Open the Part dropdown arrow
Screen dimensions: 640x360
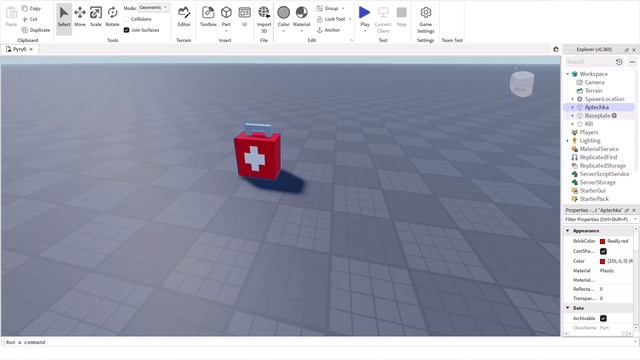tap(226, 31)
